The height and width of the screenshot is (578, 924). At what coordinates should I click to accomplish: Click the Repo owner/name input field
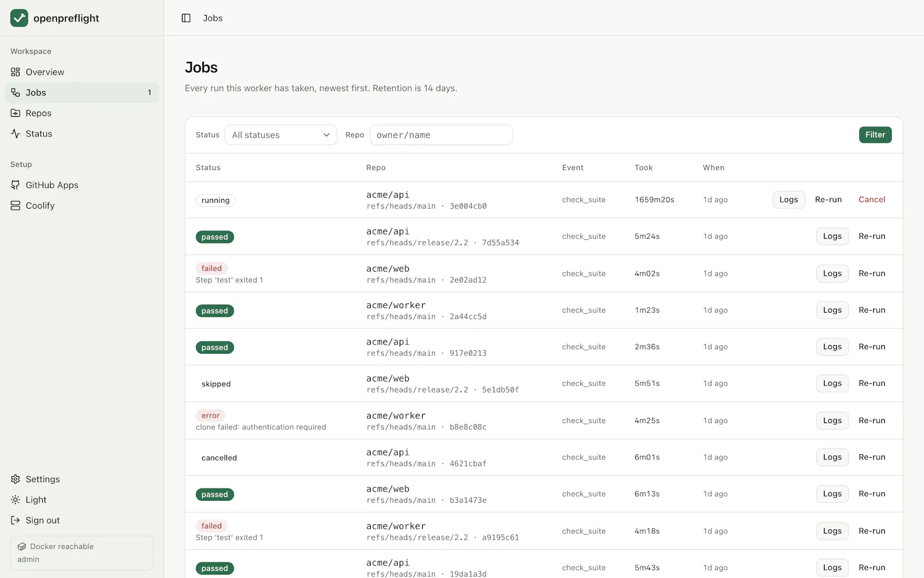(x=441, y=135)
